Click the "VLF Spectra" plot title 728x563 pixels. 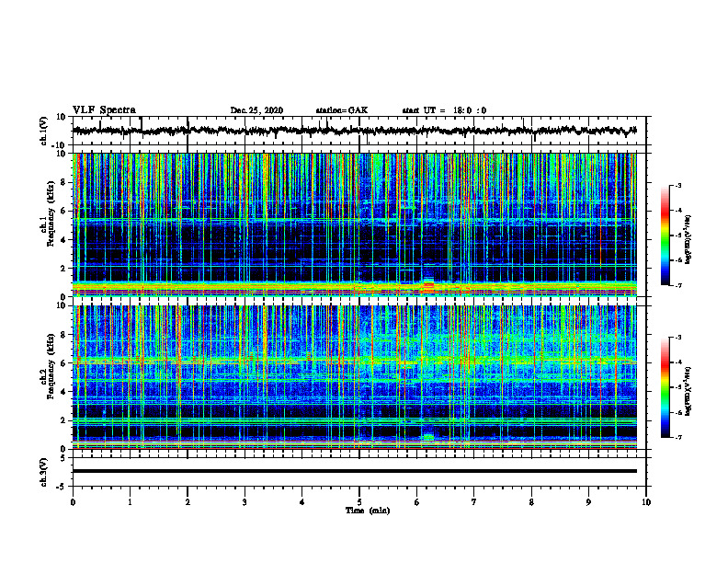click(x=104, y=110)
